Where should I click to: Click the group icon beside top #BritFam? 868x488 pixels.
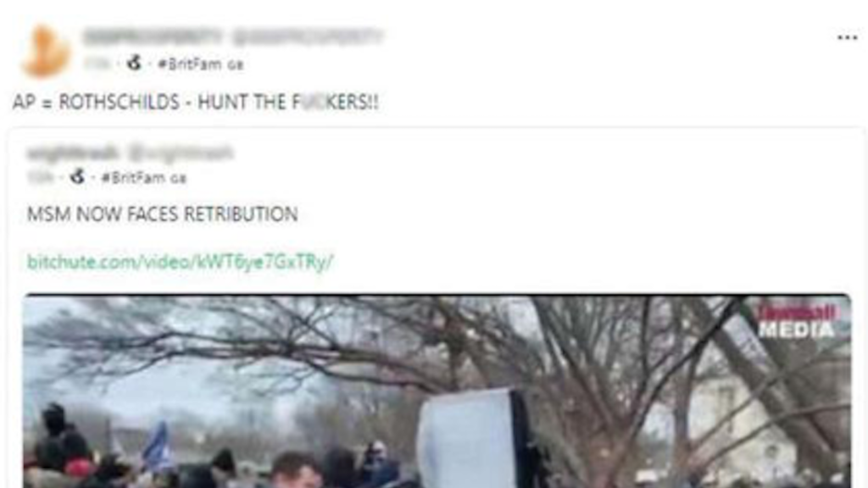[x=134, y=63]
